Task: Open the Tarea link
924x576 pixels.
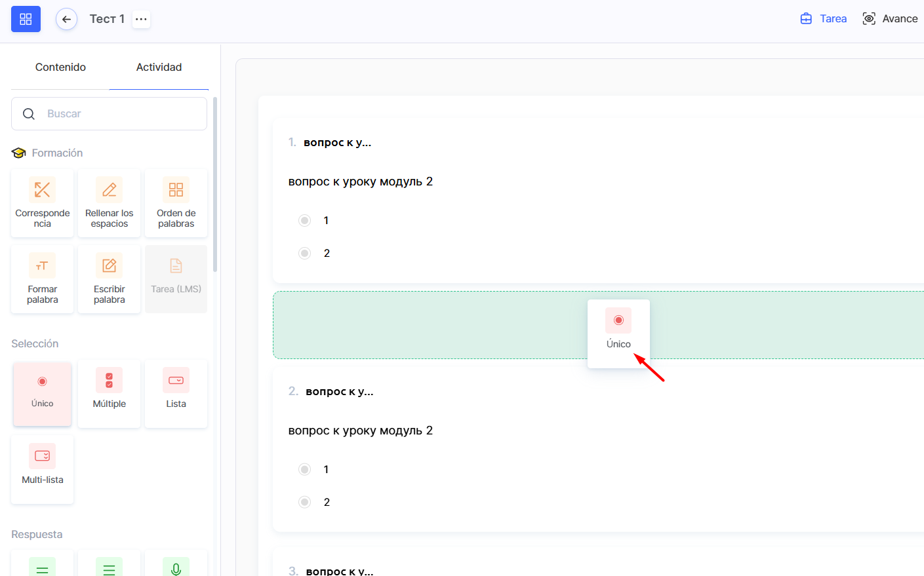Action: tap(824, 19)
